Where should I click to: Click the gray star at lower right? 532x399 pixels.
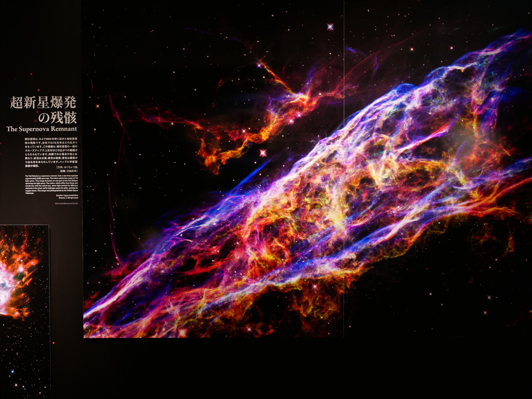[x=489, y=298]
